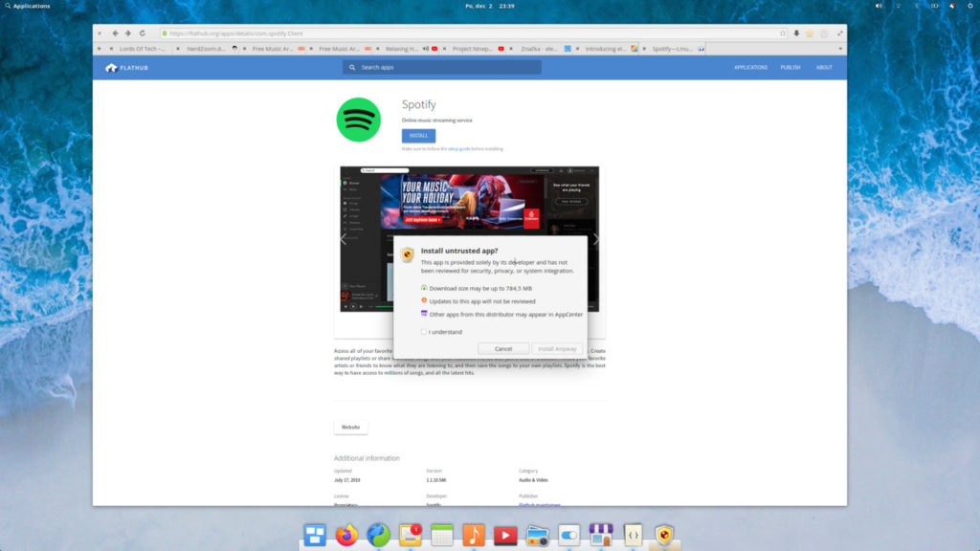Screen dimensions: 980x551
Task: Go back with the browser back arrow
Action: pyautogui.click(x=115, y=33)
